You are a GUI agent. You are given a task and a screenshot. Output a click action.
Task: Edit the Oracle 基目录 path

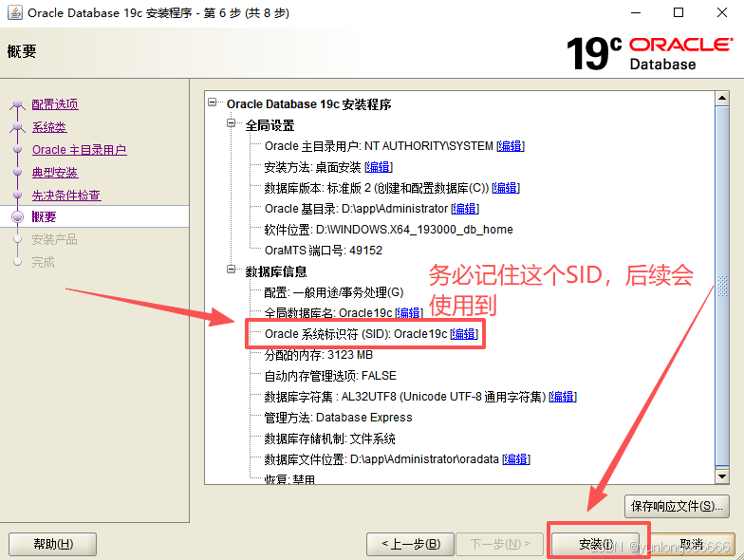(465, 209)
